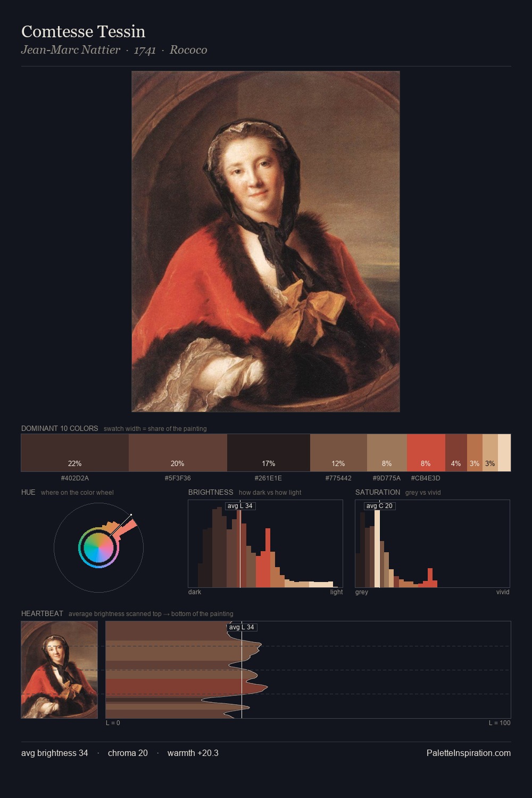Click the "Rococo" style label
Image resolution: width=532 pixels, height=798 pixels.
188,50
